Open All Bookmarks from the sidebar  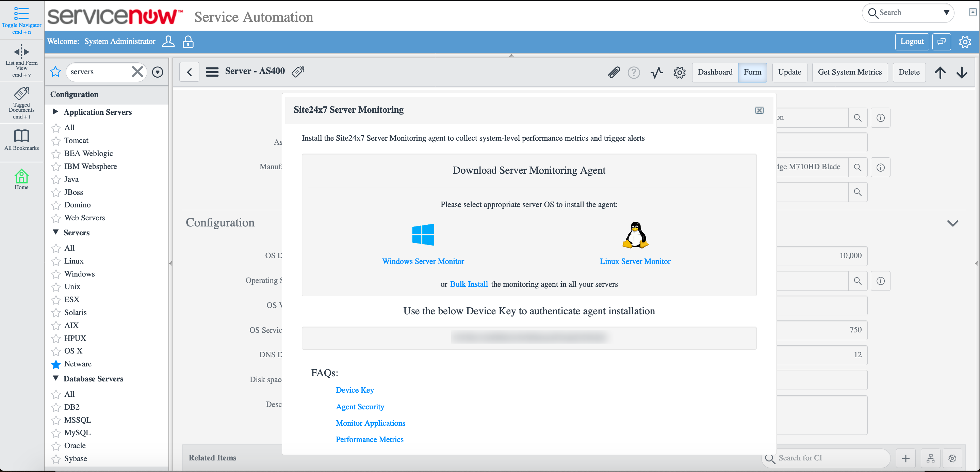(21, 139)
